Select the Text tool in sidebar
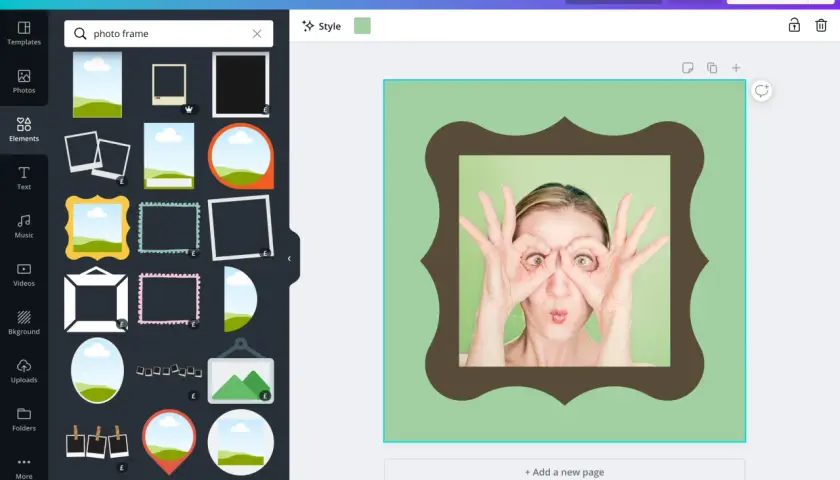 tap(24, 178)
